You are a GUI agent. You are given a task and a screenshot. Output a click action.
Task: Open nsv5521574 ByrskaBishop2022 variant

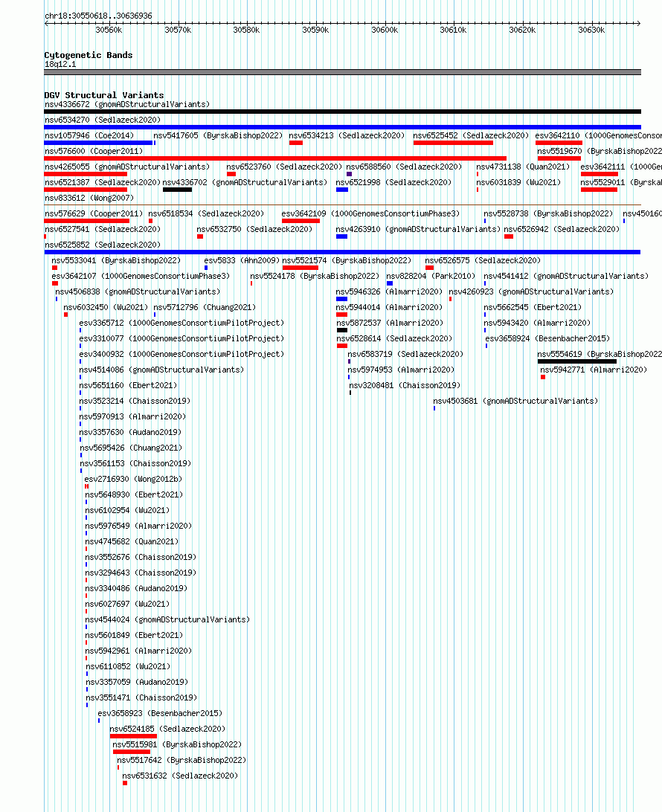pos(347,260)
